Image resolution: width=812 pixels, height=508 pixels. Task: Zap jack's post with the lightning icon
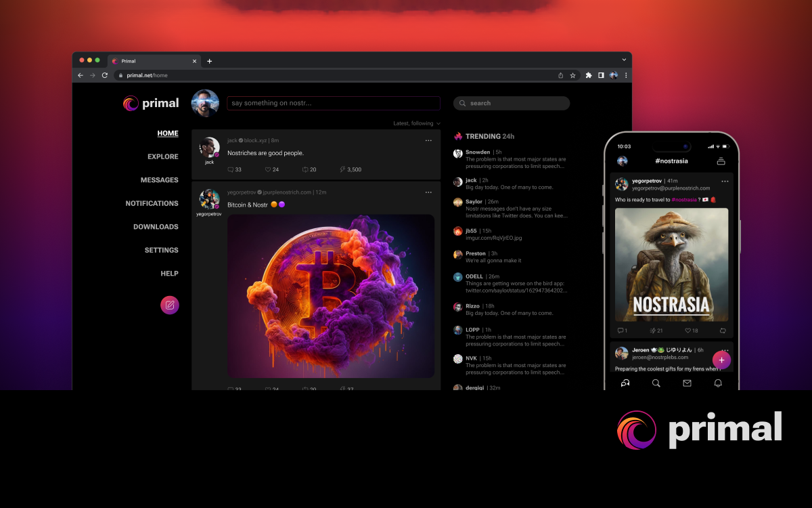(x=342, y=170)
